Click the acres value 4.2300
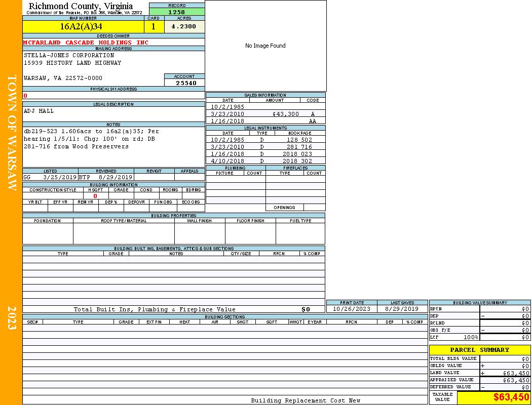The height and width of the screenshot is (405, 532). pos(184,27)
